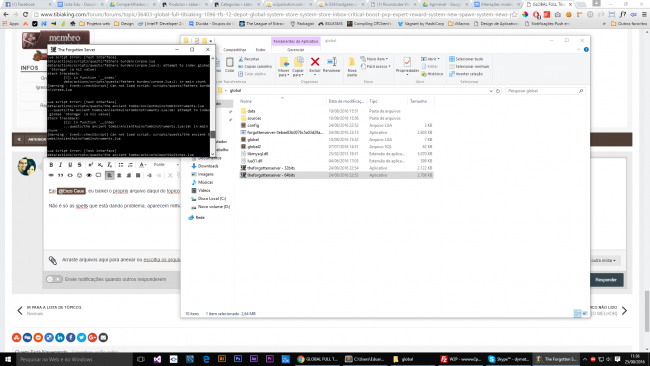Apply strikethrough formatting in the forum editor
Screen dimensions: 650x366
tap(80, 165)
